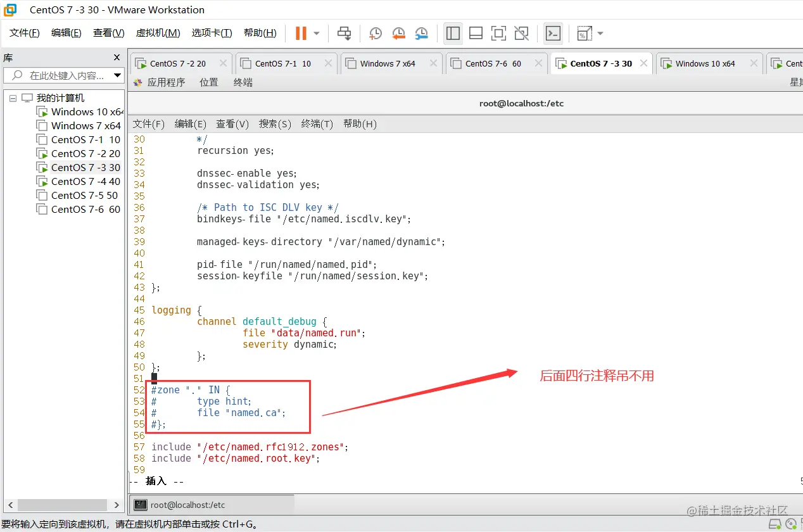Click the console view terminal icon
The width and height of the screenshot is (803, 532).
tap(553, 33)
